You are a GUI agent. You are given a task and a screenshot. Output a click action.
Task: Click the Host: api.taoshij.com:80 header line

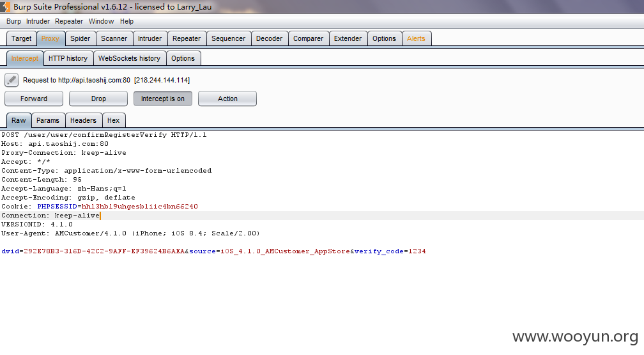pyautogui.click(x=55, y=144)
